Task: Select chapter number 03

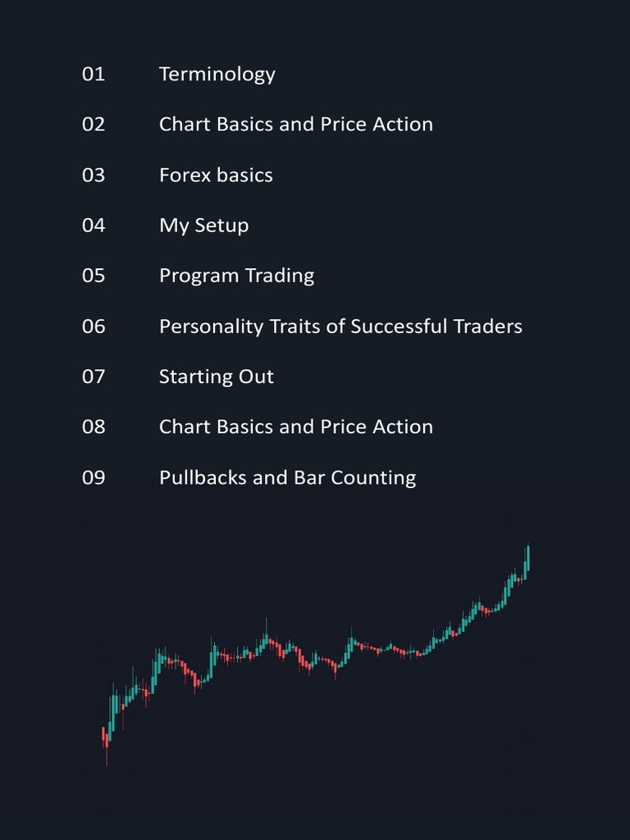Action: tap(94, 176)
